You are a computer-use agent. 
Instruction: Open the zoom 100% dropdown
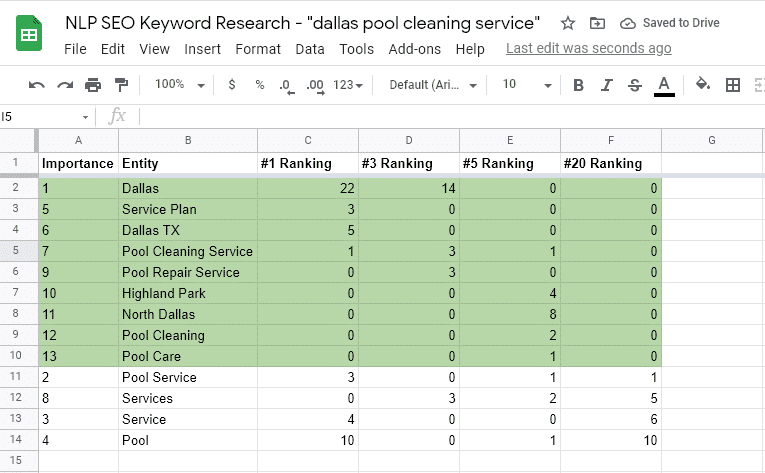click(180, 84)
